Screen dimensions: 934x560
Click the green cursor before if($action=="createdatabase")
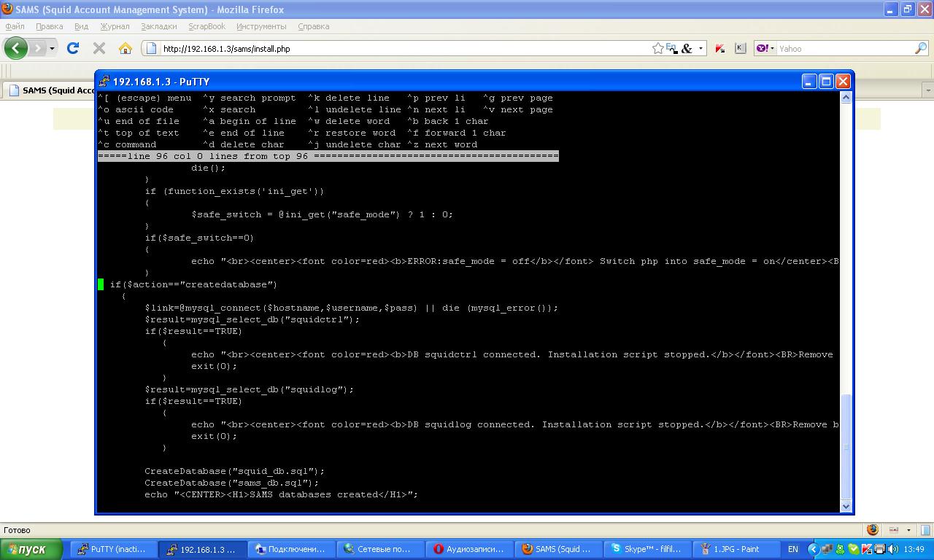101,284
